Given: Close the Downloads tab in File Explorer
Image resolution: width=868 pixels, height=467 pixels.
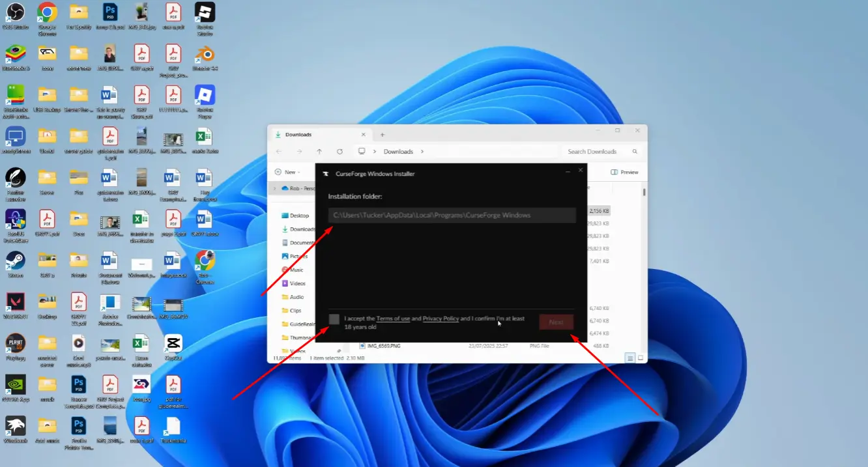Looking at the screenshot, I should pos(364,135).
